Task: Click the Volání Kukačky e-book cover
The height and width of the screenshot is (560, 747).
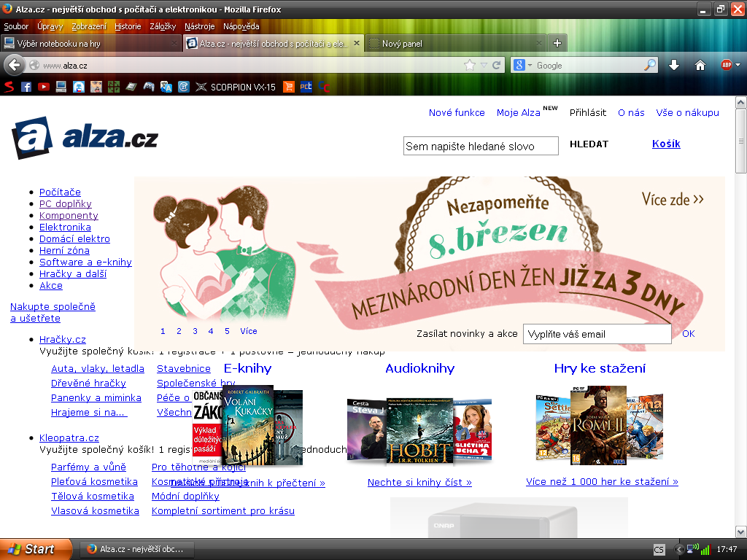Action: tap(248, 425)
